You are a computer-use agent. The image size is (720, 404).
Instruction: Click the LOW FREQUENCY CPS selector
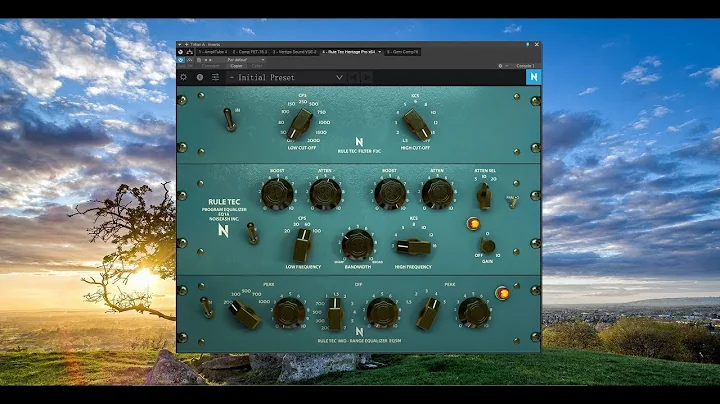[302, 245]
